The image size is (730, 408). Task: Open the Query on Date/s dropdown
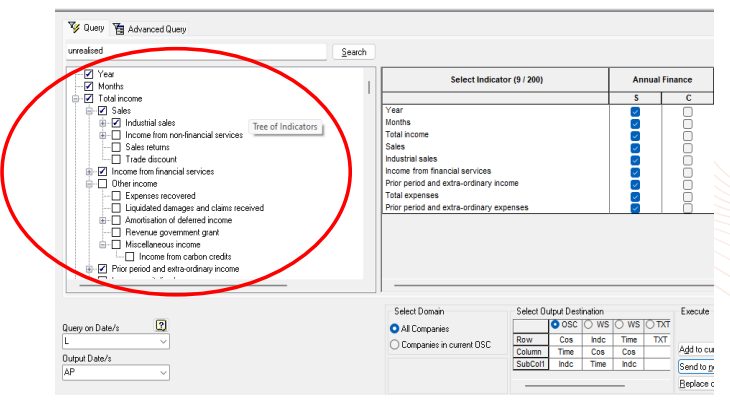[163, 342]
